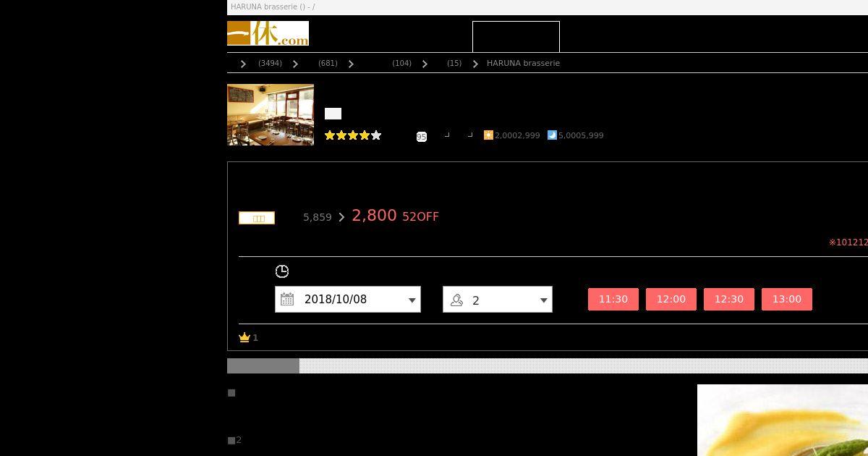This screenshot has width=868, height=456.
Task: Open the 2018/10/08 date dropdown
Action: pyautogui.click(x=348, y=300)
